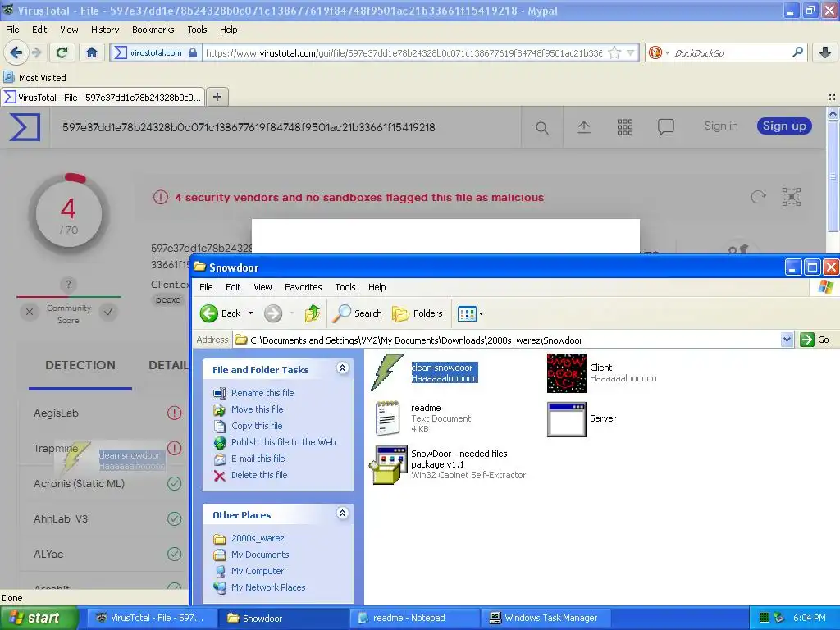
Task: Open the browser Bookmarks menu
Action: click(153, 30)
